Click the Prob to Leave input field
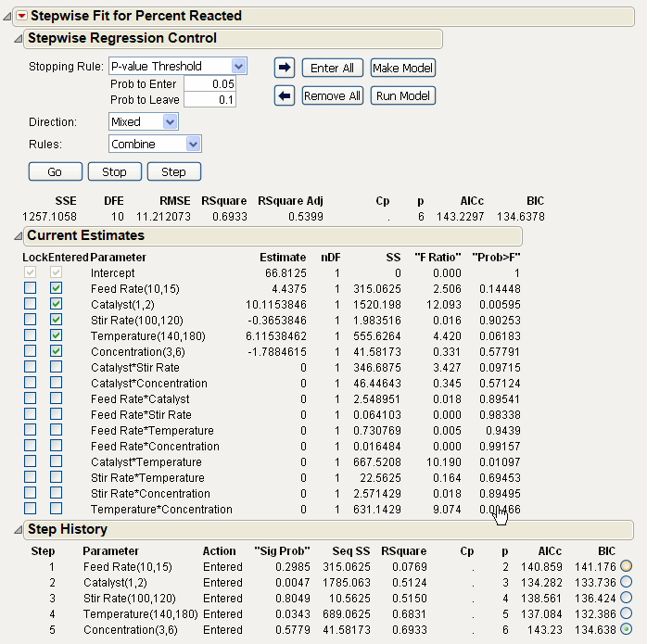The height and width of the screenshot is (644, 647). 209,99
